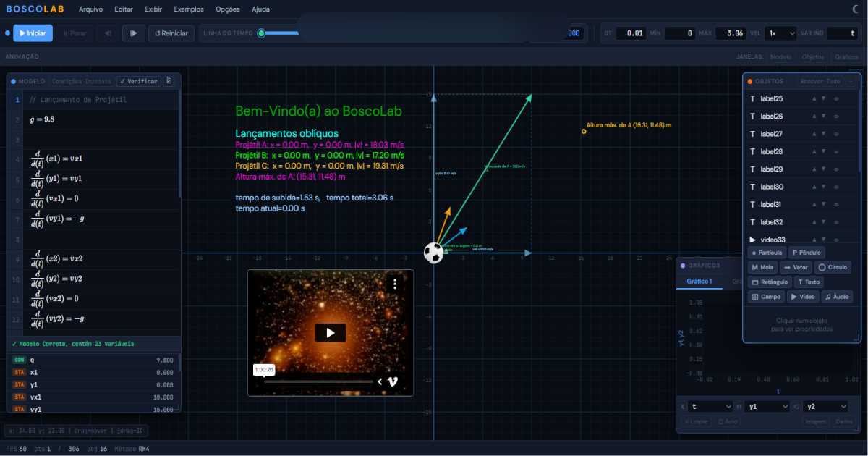
Task: Click the DT value field
Action: 631,33
